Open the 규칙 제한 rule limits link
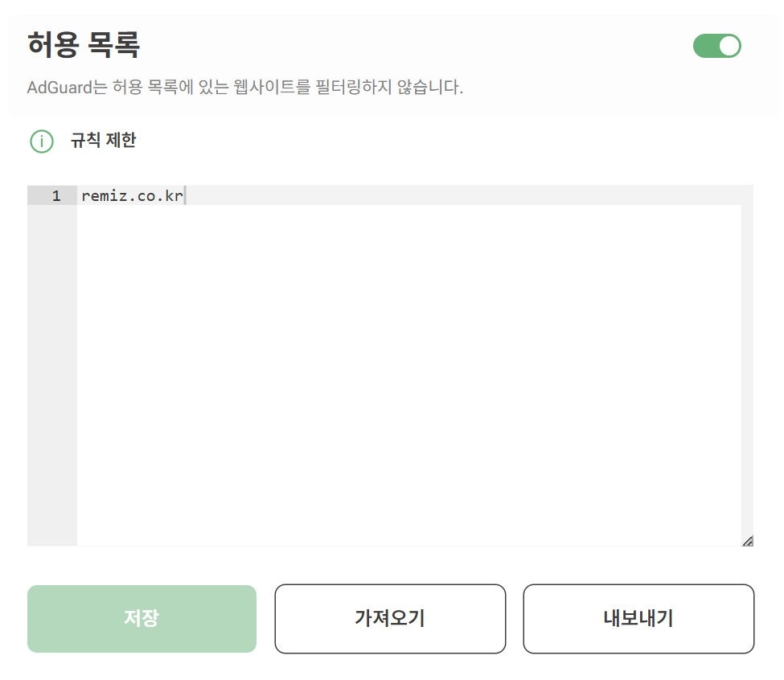Image resolution: width=784 pixels, height=680 pixels. (x=104, y=141)
